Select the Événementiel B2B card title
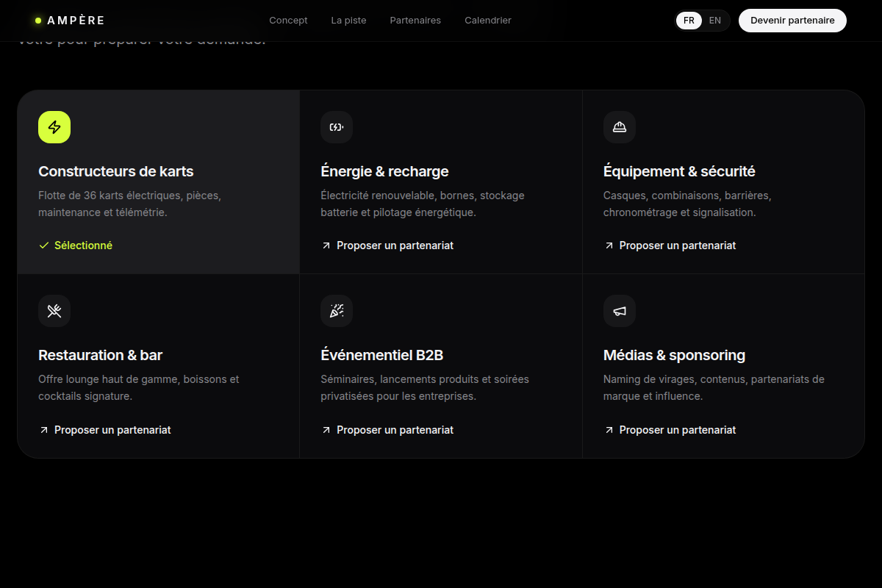Image resolution: width=882 pixels, height=588 pixels. coord(382,355)
